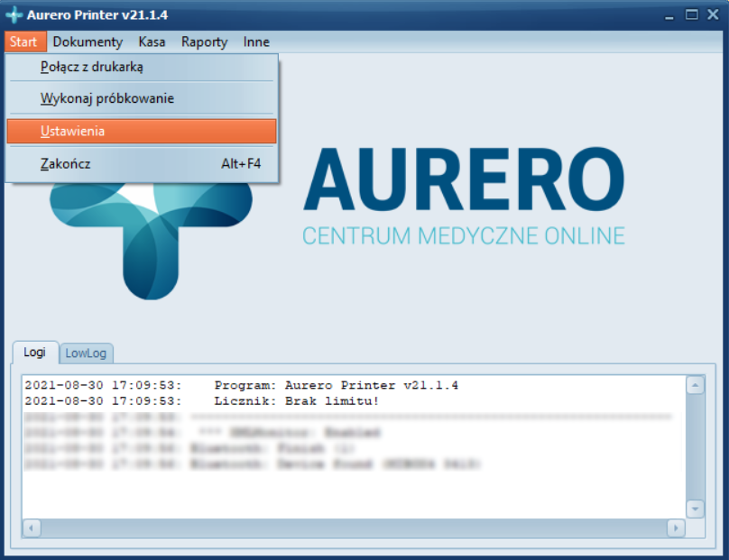729x560 pixels.
Task: Click the window title 'Aurero Printer v21.1.4'
Action: (97, 14)
